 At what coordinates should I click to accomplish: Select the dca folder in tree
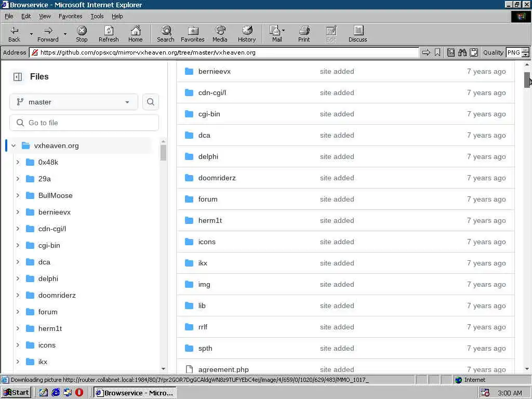tap(44, 262)
